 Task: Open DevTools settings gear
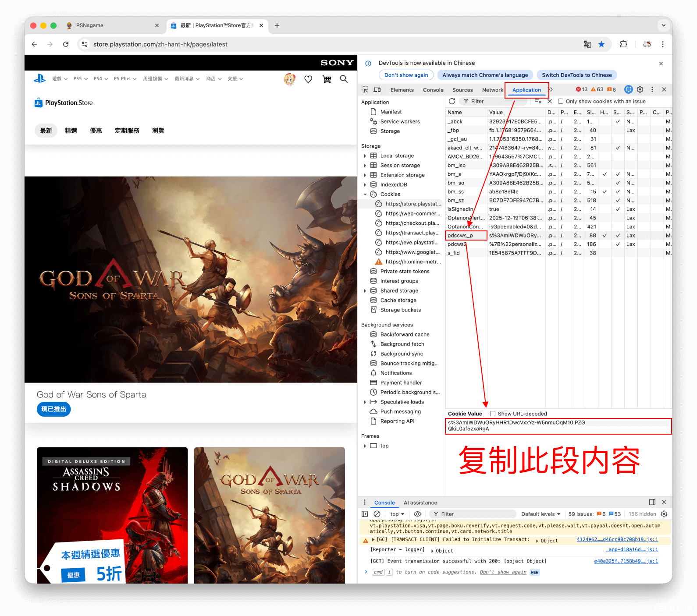(x=640, y=89)
